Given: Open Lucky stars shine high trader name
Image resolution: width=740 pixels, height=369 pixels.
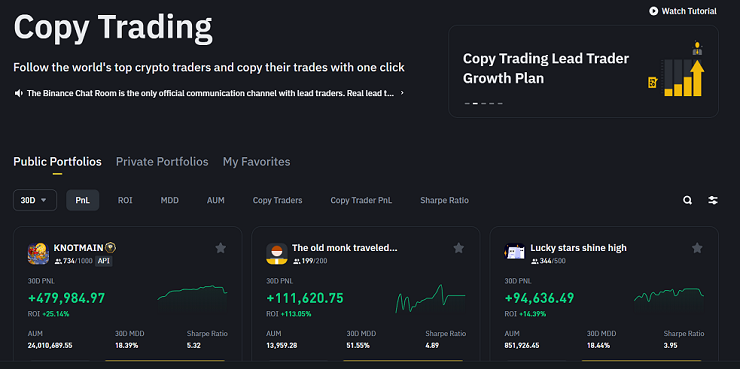Looking at the screenshot, I should click(579, 248).
